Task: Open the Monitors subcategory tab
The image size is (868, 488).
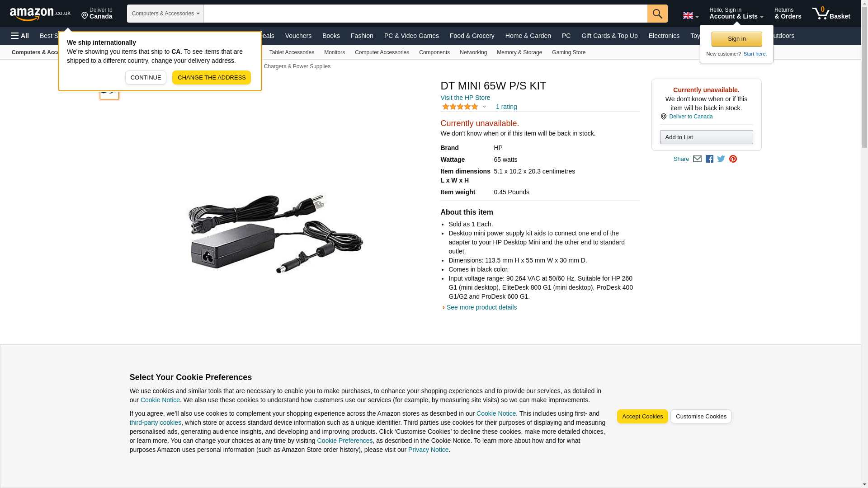Action: pyautogui.click(x=335, y=52)
